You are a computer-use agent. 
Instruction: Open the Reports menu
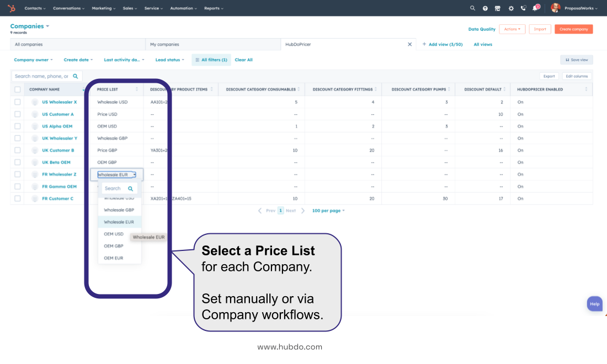(214, 8)
